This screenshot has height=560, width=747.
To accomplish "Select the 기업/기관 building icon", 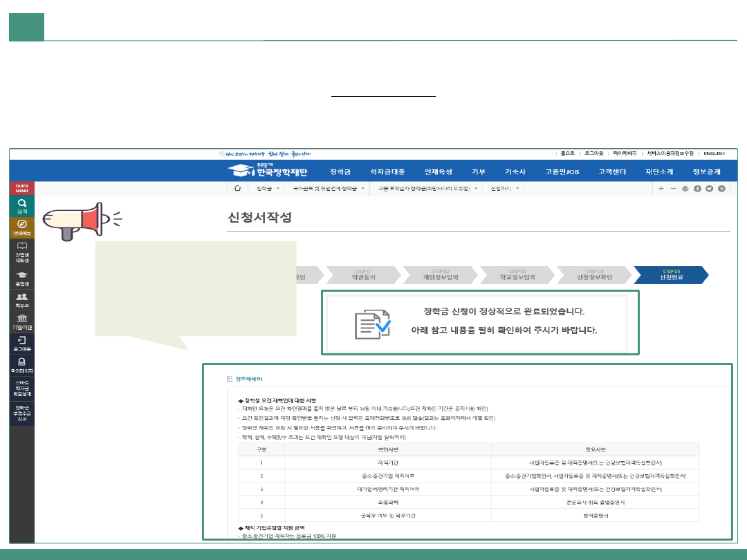I will pyautogui.click(x=22, y=321).
